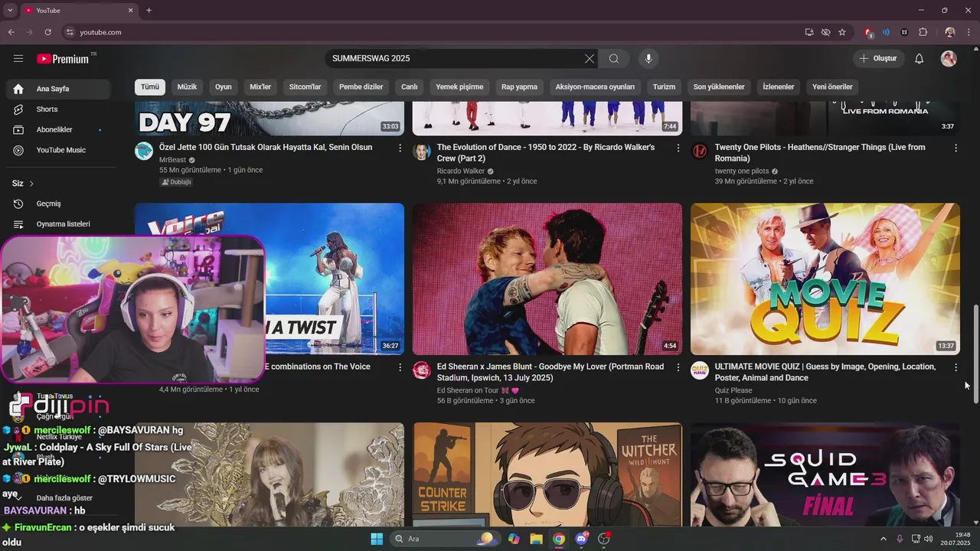Image resolution: width=980 pixels, height=551 pixels.
Task: Open the Ricardo Walker channel name link
Action: [x=461, y=171]
